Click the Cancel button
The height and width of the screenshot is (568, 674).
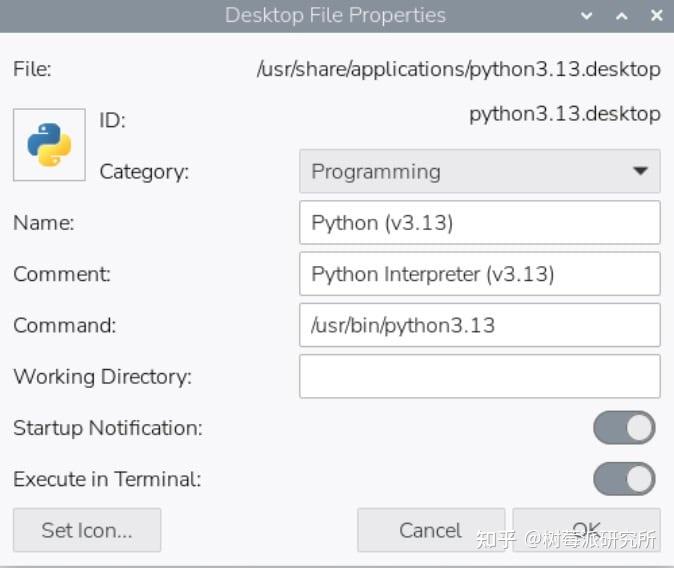(431, 530)
